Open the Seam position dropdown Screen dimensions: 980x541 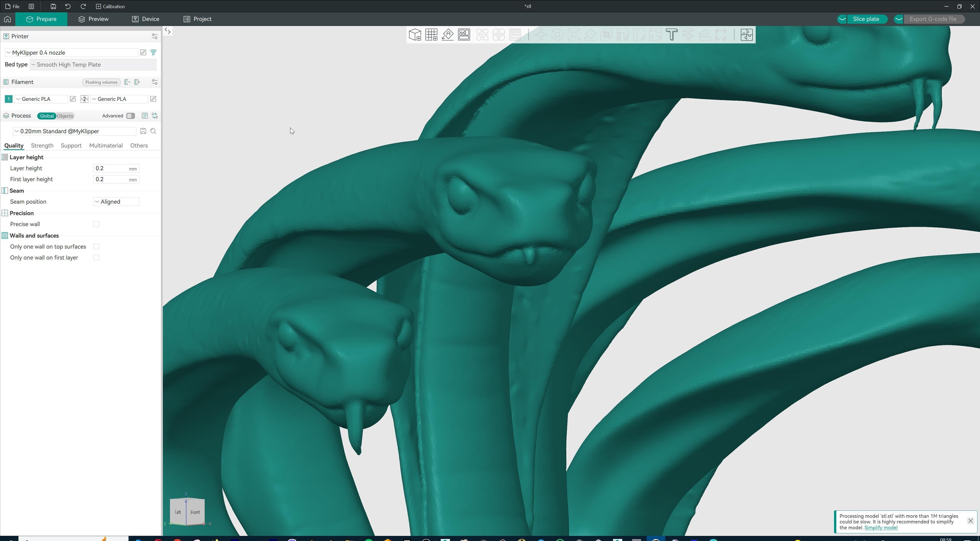click(x=116, y=202)
